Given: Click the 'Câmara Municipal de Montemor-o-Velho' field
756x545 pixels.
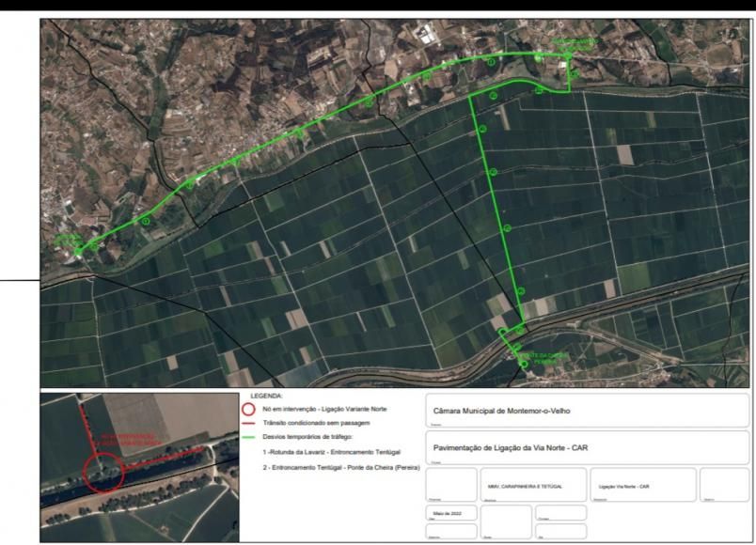Looking at the screenshot, I should (587, 412).
